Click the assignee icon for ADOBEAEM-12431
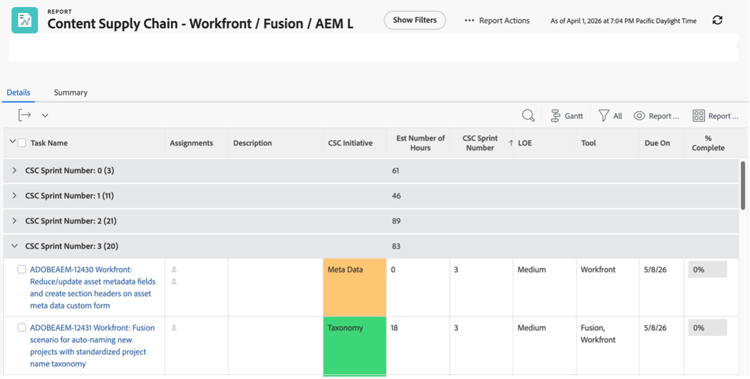750x379 pixels. (x=174, y=328)
